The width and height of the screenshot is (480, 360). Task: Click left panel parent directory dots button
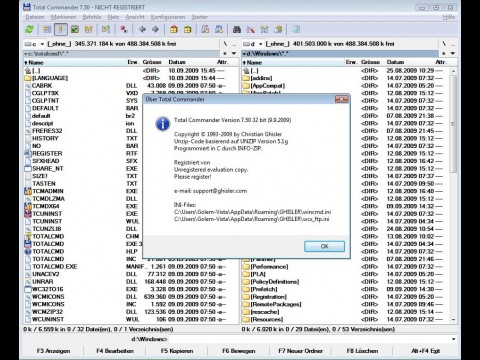coord(234,44)
